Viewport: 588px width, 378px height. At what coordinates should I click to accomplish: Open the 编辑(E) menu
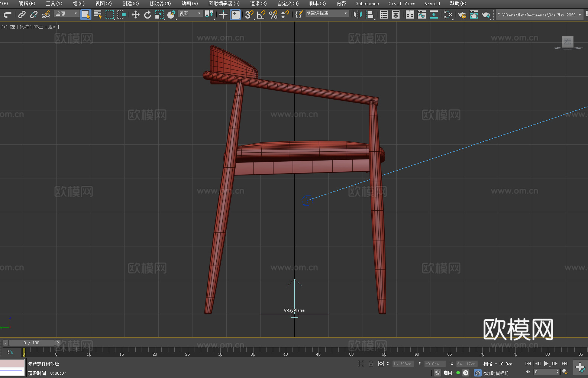(x=27, y=3)
